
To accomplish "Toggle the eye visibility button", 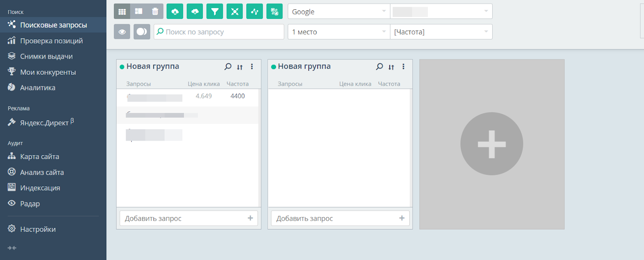I will [122, 32].
